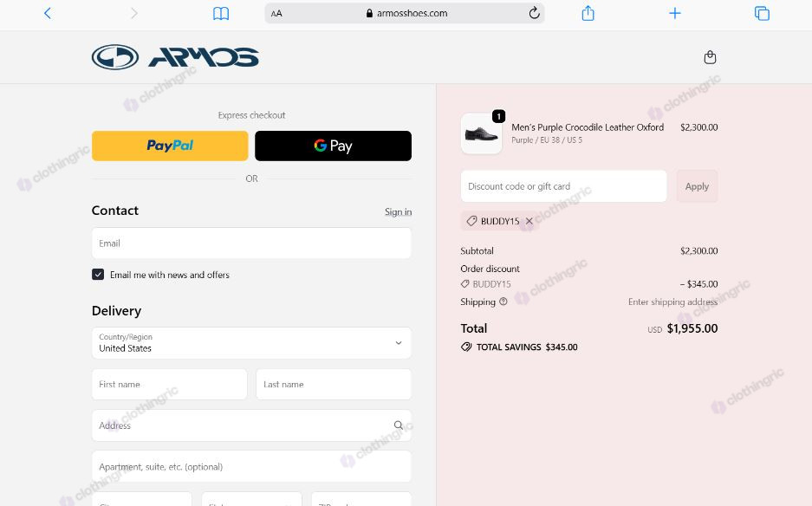Focus the First name field
Image resolution: width=812 pixels, height=506 pixels.
click(x=169, y=385)
